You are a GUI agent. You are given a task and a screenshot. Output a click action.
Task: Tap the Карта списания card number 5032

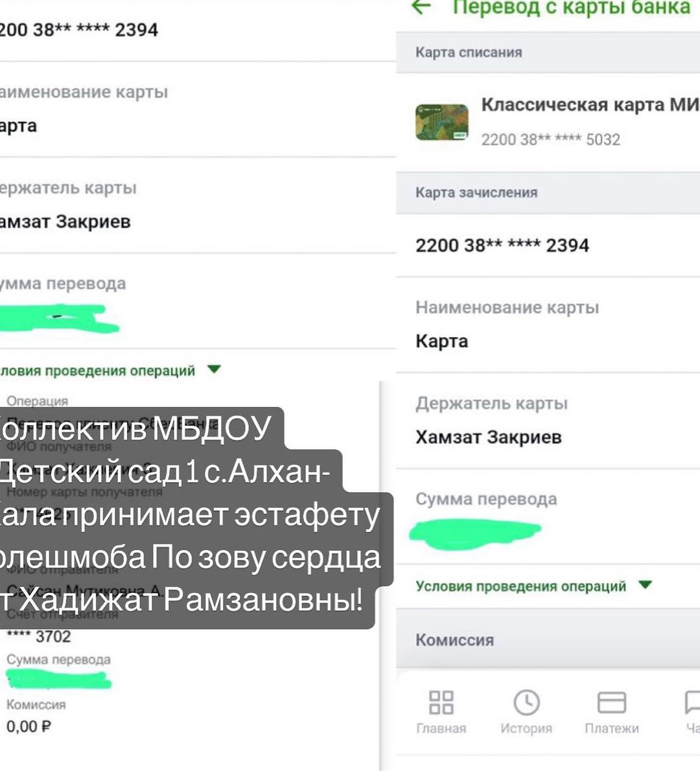point(550,140)
